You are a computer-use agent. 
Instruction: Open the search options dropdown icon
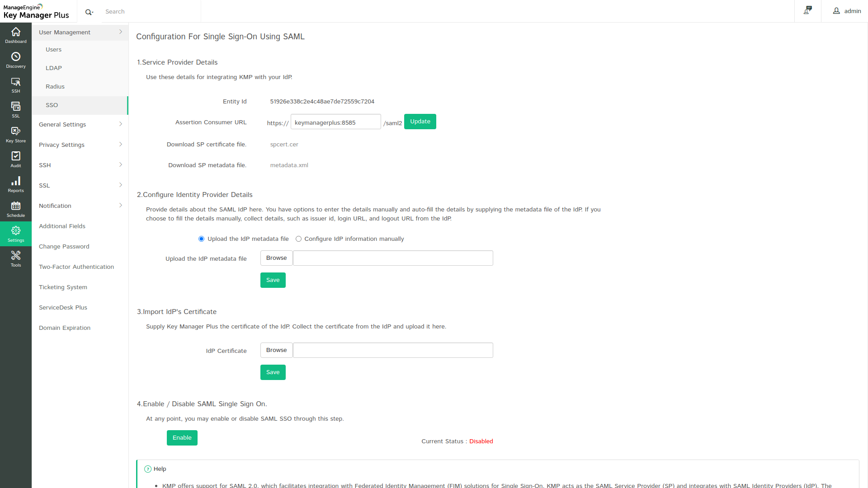(89, 12)
